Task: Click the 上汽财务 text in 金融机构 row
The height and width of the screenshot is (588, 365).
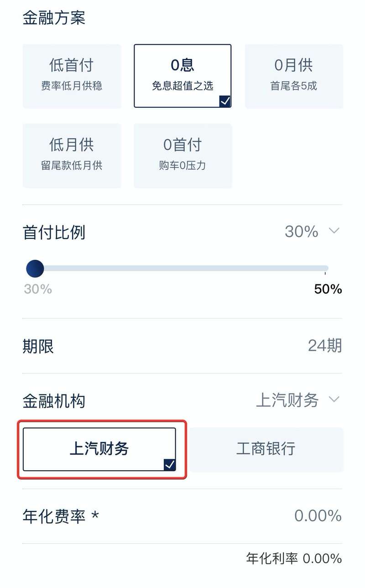Action: pos(287,400)
